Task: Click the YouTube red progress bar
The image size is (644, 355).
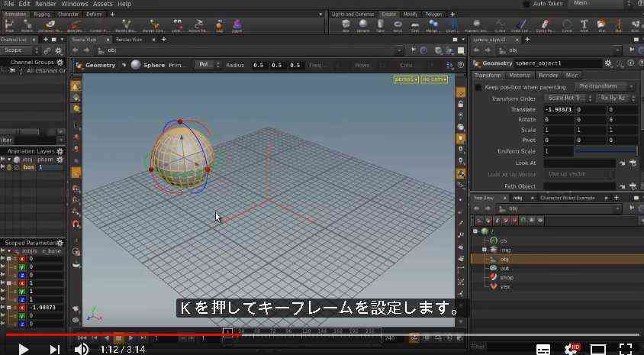Action: (x=121, y=334)
